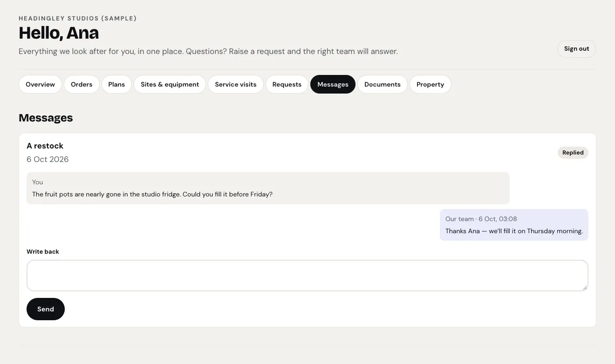Open the Documents tab

click(x=383, y=84)
